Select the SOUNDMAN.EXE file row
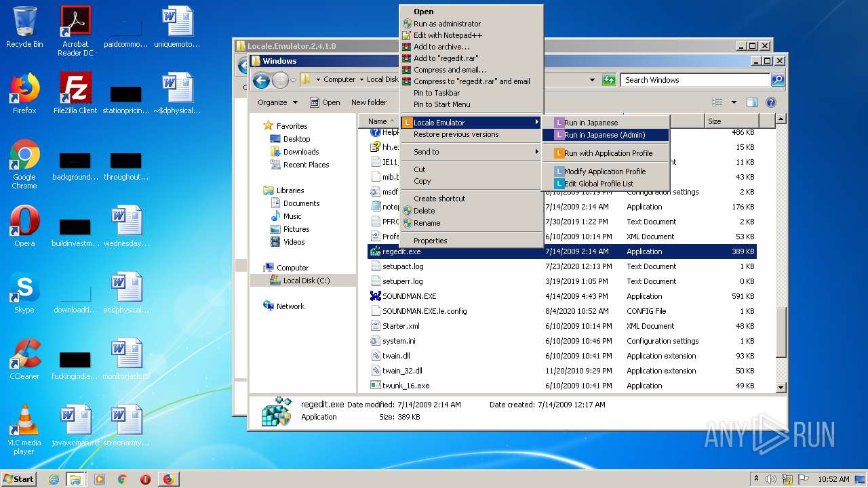The height and width of the screenshot is (488, 868). coord(562,296)
